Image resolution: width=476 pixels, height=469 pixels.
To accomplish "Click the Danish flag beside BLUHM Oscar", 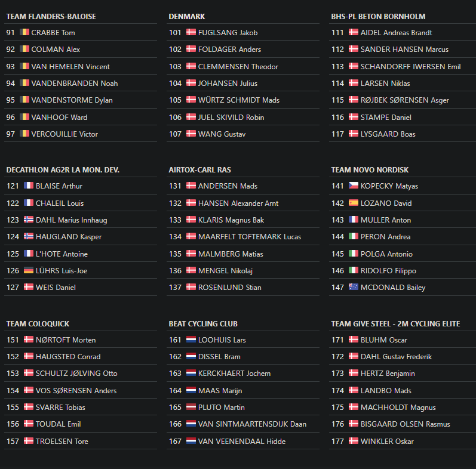I will tap(354, 339).
